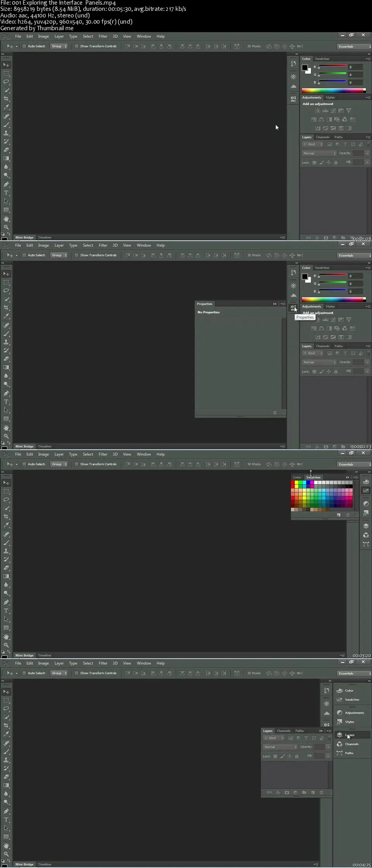The image size is (372, 868).
Task: Toggle Auto-Select checkbox in the 00:01:08 frame
Action: [x=24, y=46]
